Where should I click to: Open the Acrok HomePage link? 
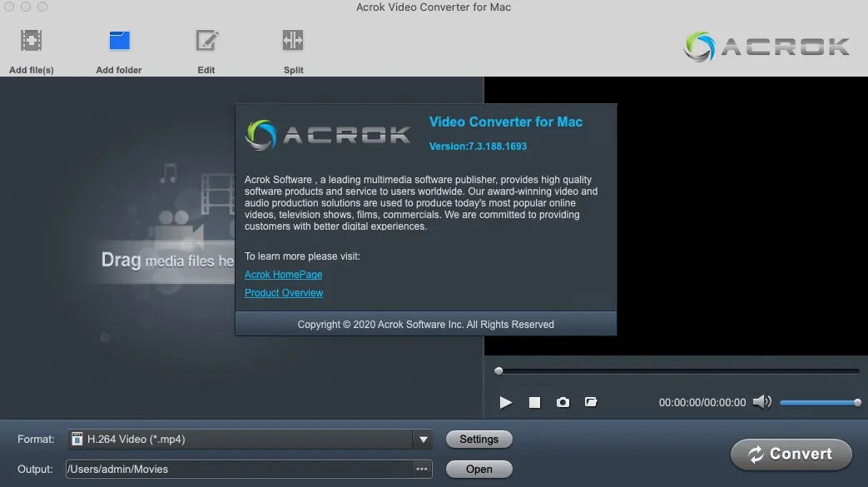coord(283,275)
